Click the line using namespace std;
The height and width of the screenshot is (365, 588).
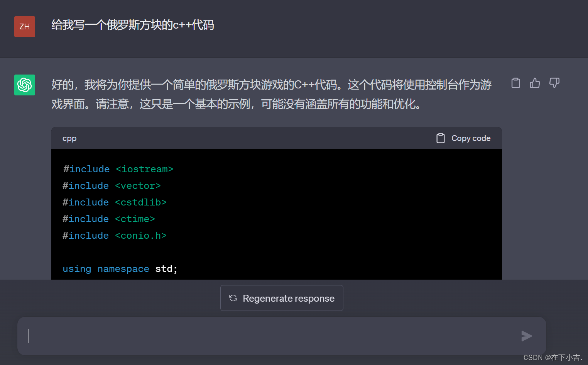[120, 269]
